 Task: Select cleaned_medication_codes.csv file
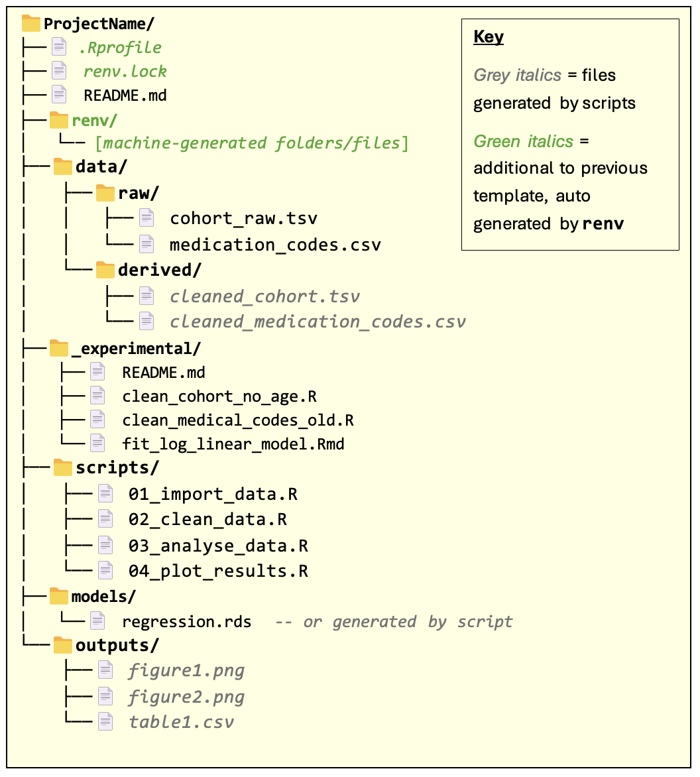point(318,322)
